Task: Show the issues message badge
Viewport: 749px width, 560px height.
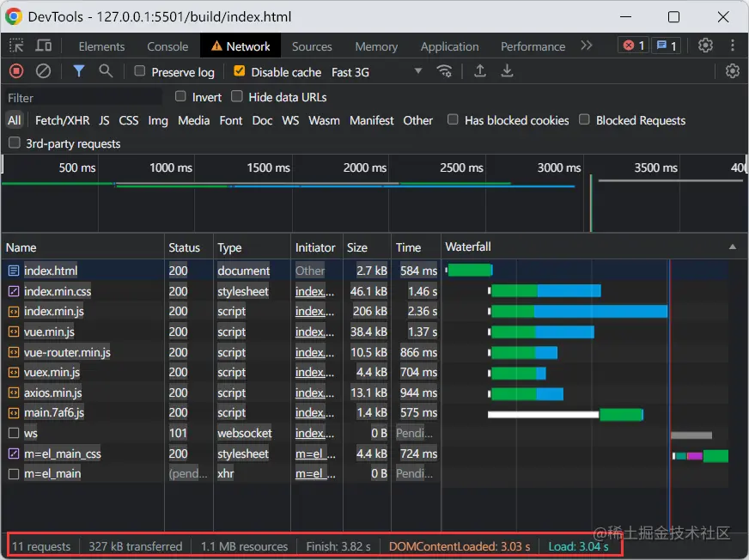Action: pos(667,46)
